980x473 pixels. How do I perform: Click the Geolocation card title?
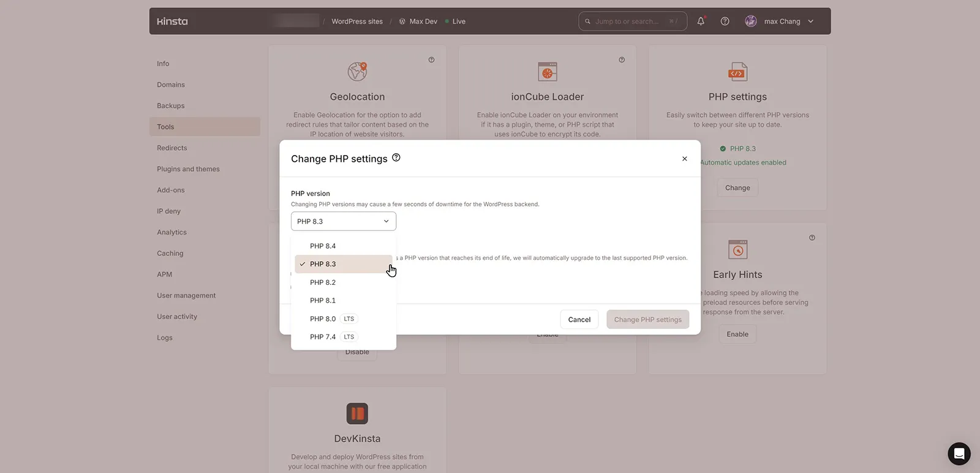[x=357, y=97]
